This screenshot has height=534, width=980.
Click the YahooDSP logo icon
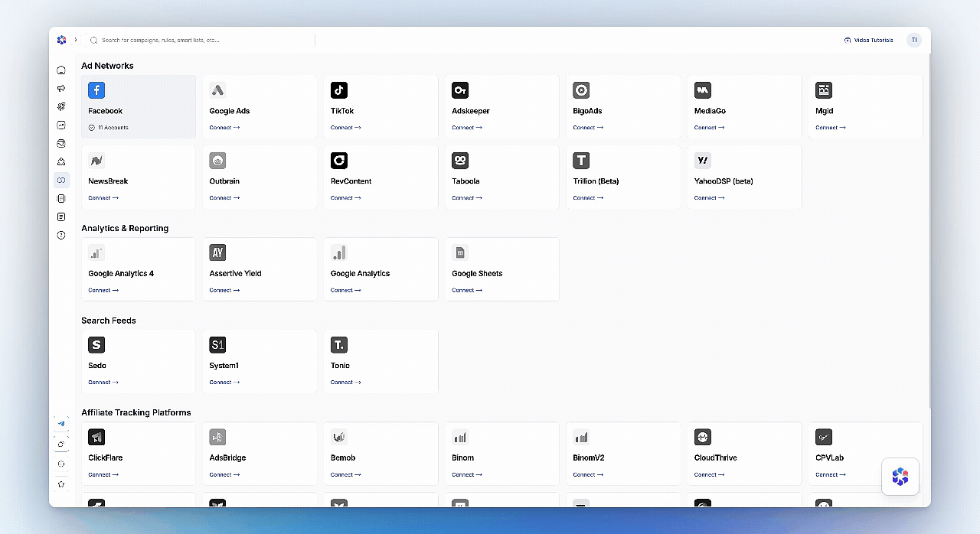click(703, 161)
